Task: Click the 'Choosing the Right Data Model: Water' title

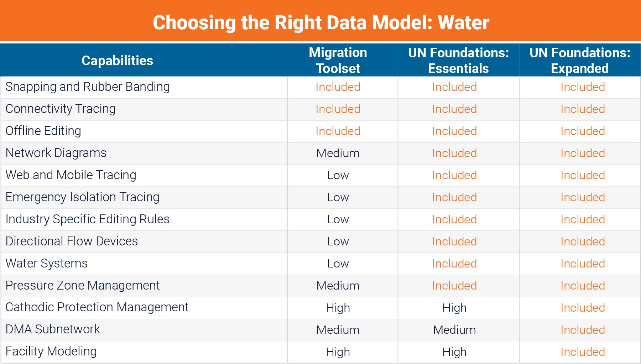Action: [x=321, y=22]
